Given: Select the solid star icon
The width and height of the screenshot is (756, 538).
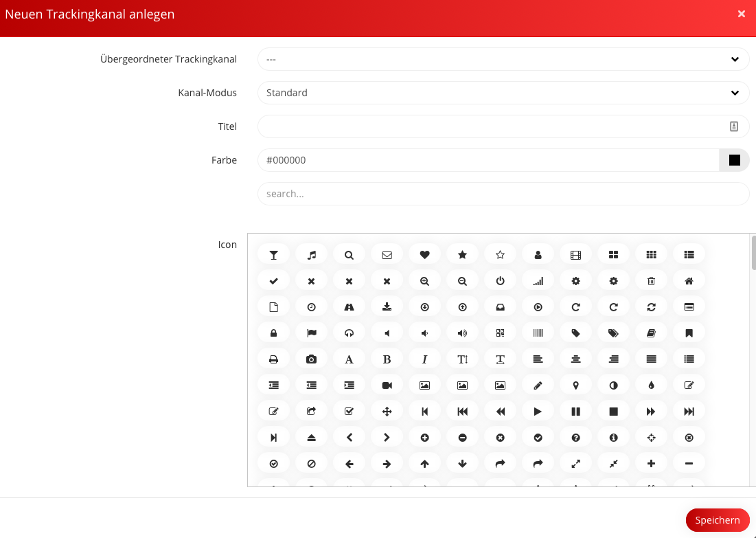Looking at the screenshot, I should pos(462,255).
